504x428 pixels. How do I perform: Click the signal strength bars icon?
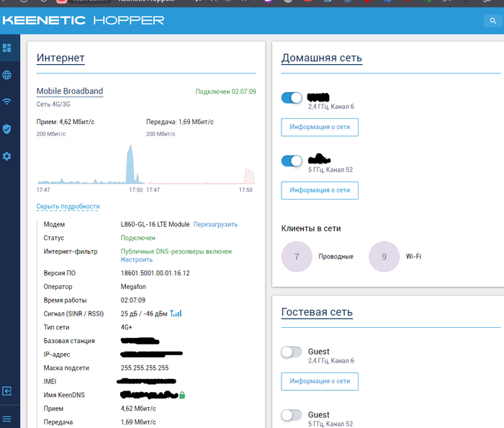[176, 313]
